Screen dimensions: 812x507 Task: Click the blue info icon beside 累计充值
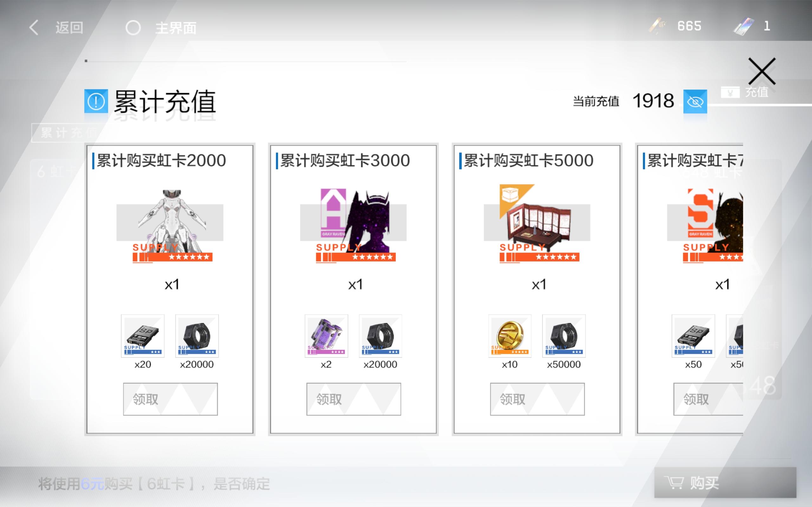click(96, 101)
